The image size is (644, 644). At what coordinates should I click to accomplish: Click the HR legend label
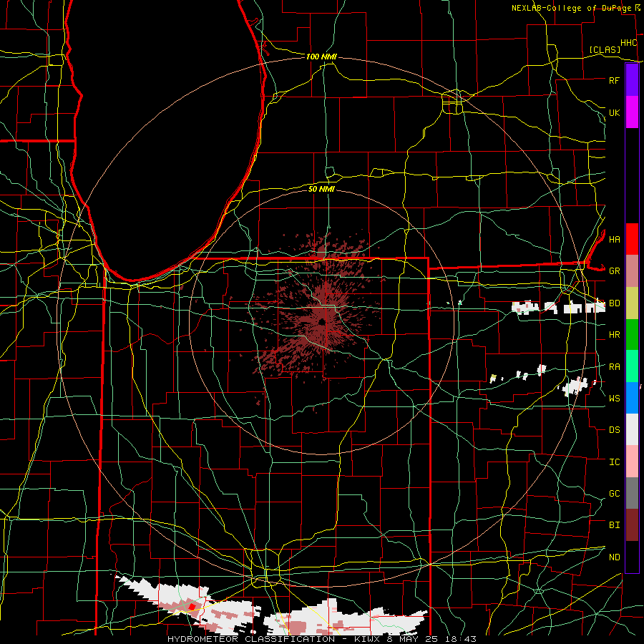pos(614,335)
